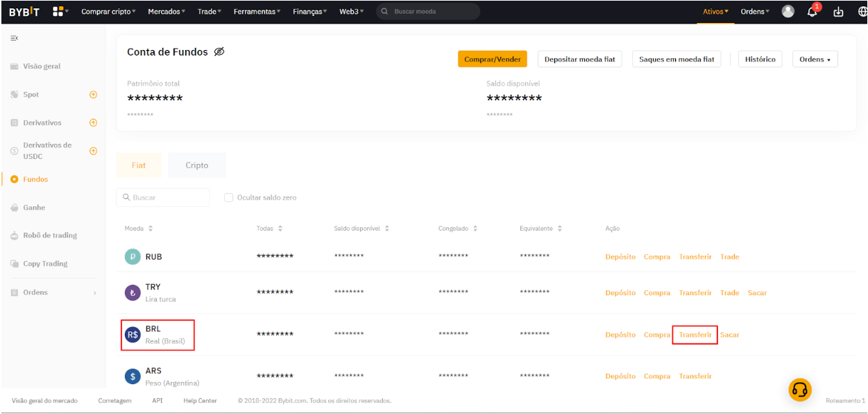Open the Ativos top menu
This screenshot has width=868, height=414.
715,12
